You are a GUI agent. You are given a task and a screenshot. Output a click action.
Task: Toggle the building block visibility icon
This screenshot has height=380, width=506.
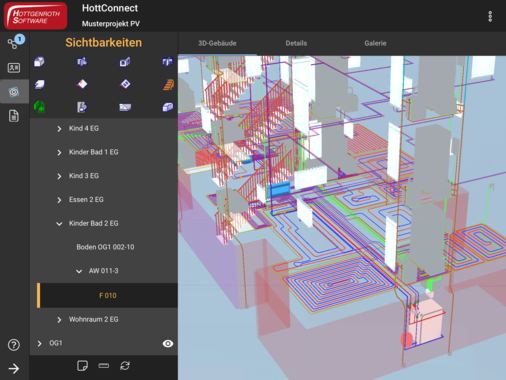39,62
